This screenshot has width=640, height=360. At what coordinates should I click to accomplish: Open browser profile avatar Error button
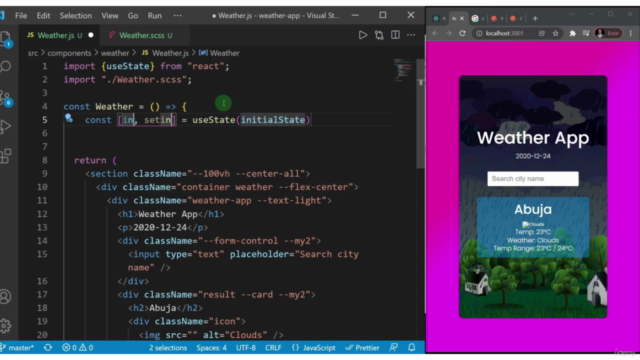608,33
